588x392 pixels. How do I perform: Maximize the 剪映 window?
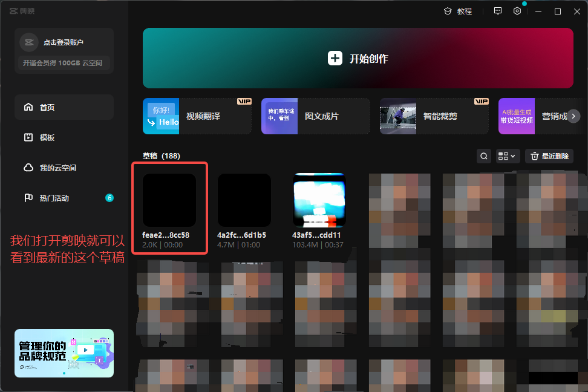click(558, 11)
